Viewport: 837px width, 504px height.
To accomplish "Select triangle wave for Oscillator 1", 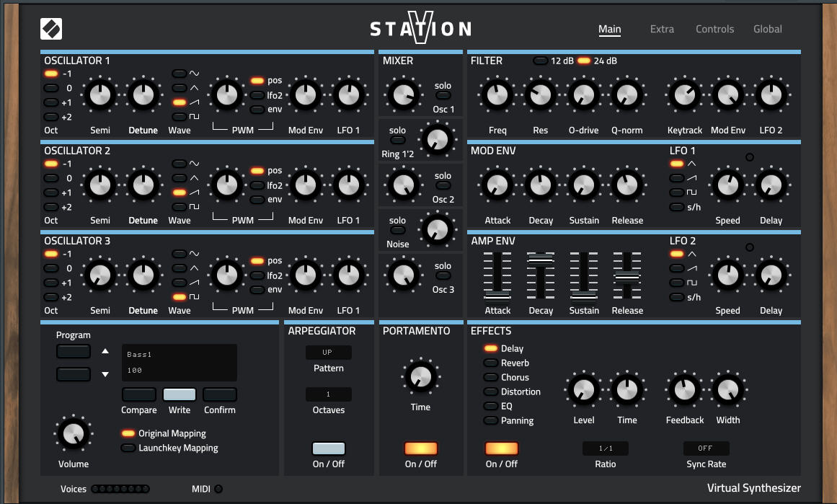I will coord(180,88).
